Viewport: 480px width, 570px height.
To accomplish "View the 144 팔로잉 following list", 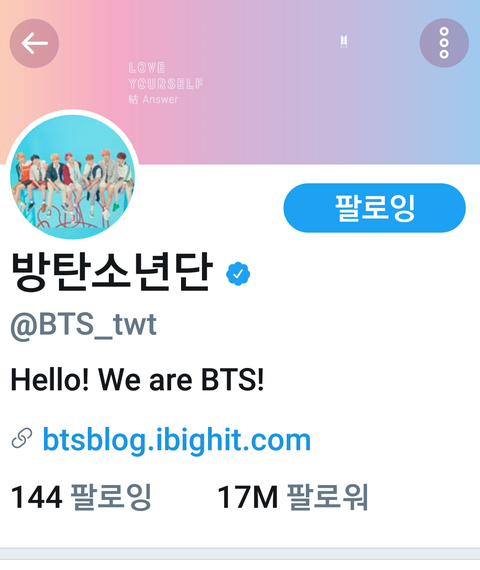I will click(x=81, y=497).
